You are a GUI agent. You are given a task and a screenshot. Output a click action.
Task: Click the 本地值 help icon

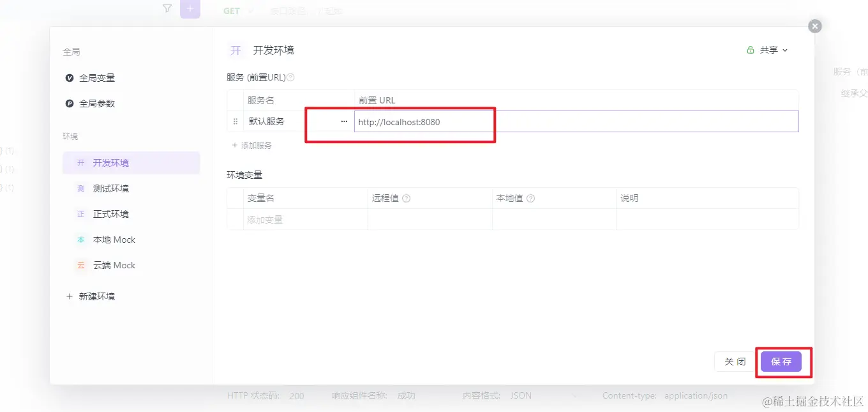pyautogui.click(x=530, y=199)
